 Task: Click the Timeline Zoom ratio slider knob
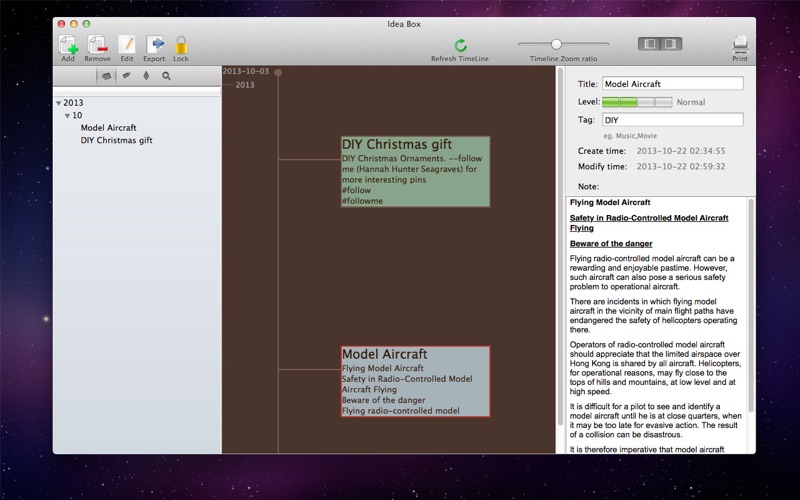coord(556,44)
